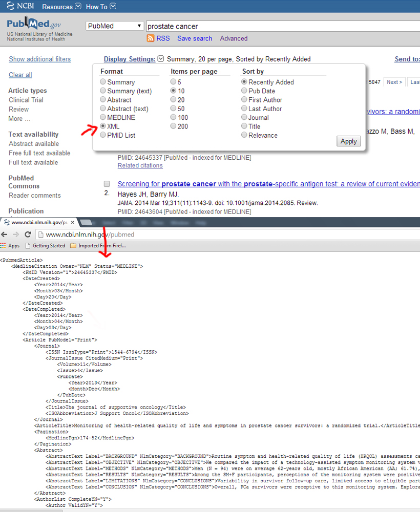Click the browser address bar
Viewport: 420px width, 512px height.
pos(228,234)
